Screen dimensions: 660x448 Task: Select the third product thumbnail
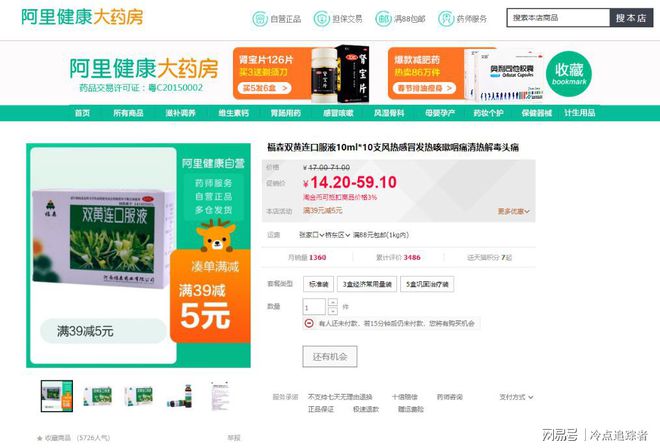click(x=138, y=396)
